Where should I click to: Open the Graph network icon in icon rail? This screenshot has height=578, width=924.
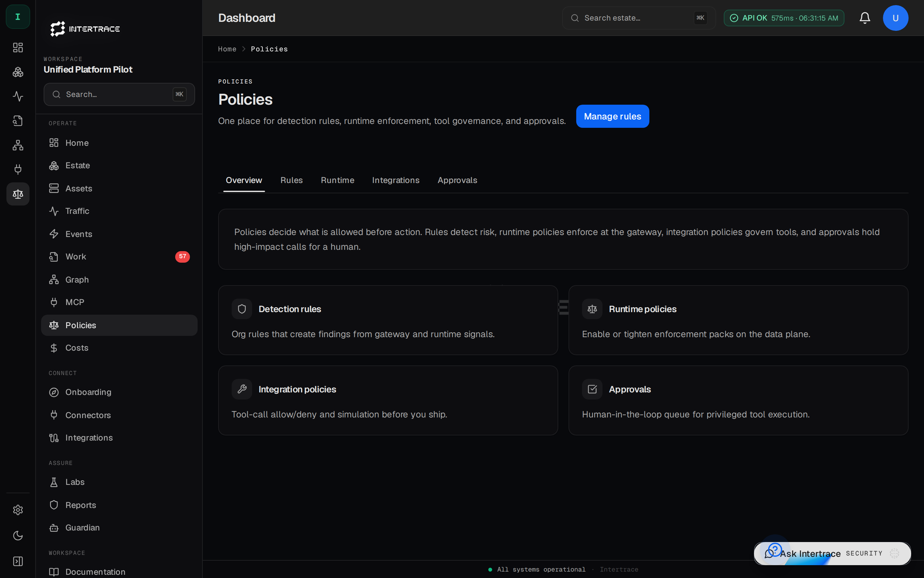pos(18,145)
